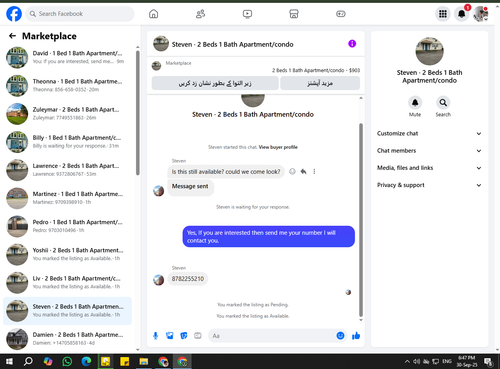Click the listing title '2 Beds 1 Bath Apartment/condo - $900'
Image resolution: width=500 pixels, height=369 pixels.
pos(316,70)
